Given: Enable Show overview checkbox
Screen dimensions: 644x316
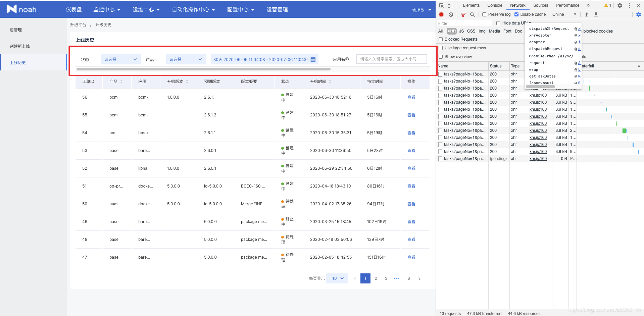Looking at the screenshot, I should tap(441, 57).
